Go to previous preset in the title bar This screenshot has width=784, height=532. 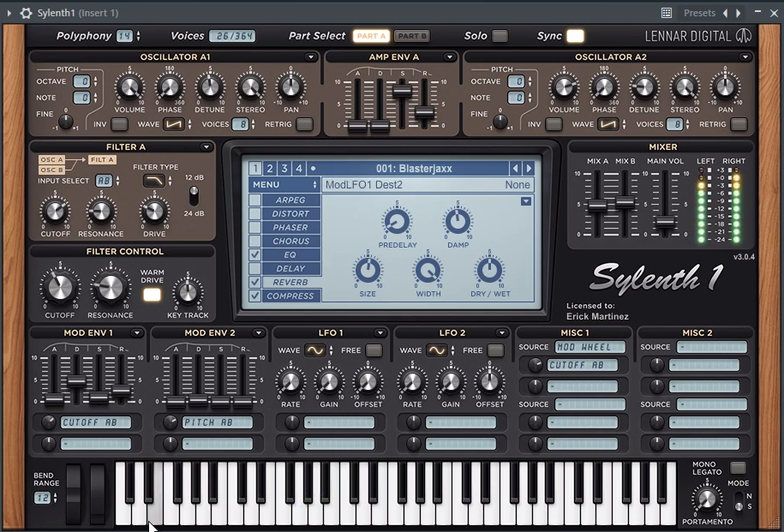726,13
